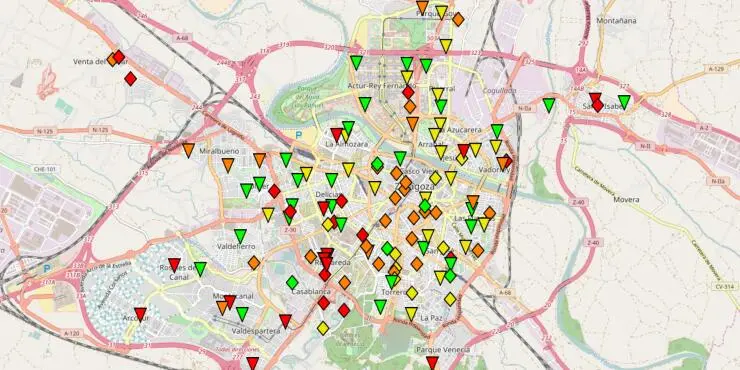Click the Movera town label
The image size is (740, 370).
626,200
